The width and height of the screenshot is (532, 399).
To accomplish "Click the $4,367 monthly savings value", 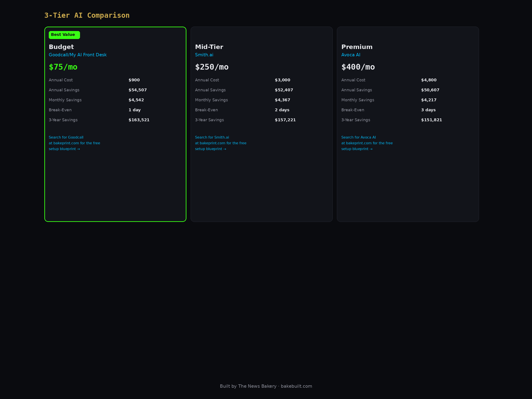I will (x=283, y=100).
